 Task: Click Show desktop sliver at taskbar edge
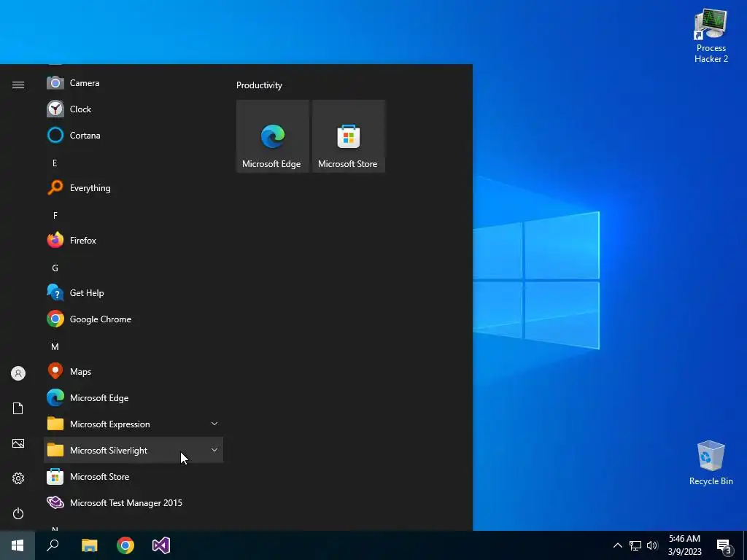pyautogui.click(x=745, y=545)
